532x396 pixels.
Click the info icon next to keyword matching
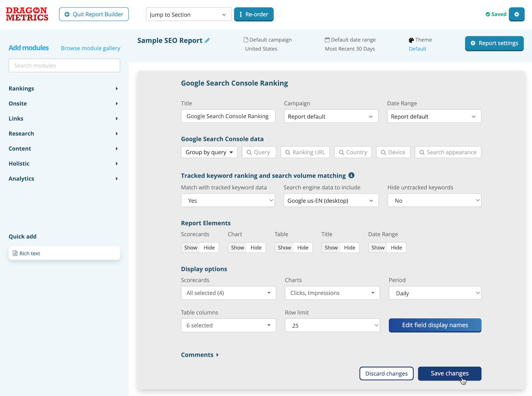(352, 175)
